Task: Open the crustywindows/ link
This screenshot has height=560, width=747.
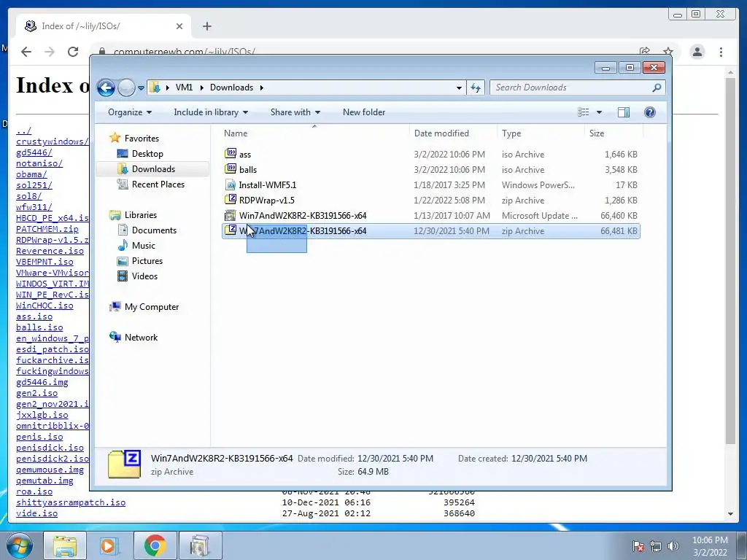Action: click(53, 141)
